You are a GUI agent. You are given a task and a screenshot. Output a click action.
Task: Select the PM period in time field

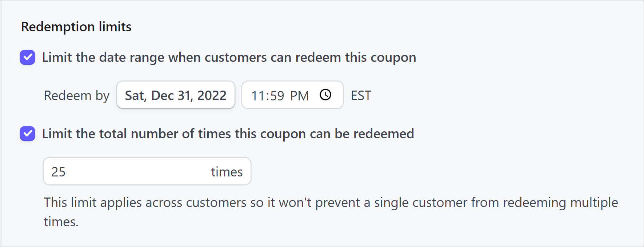click(x=299, y=96)
